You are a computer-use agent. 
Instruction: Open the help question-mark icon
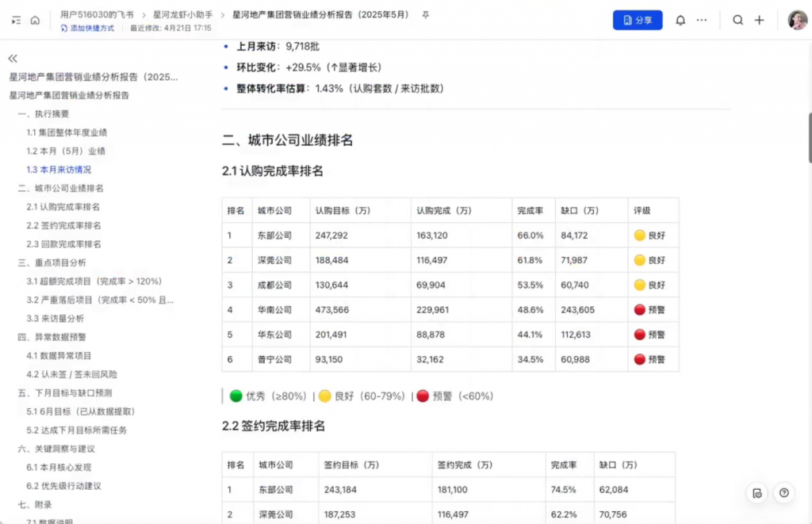pyautogui.click(x=784, y=493)
